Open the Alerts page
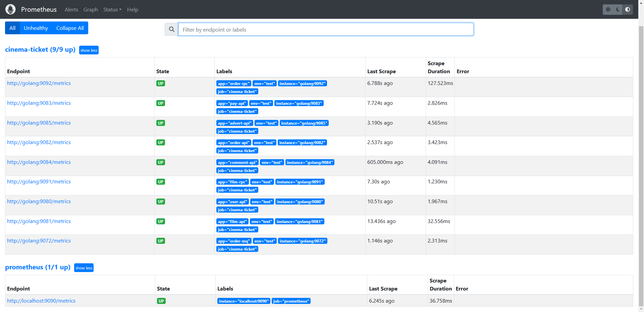This screenshot has height=312, width=644. click(x=71, y=10)
